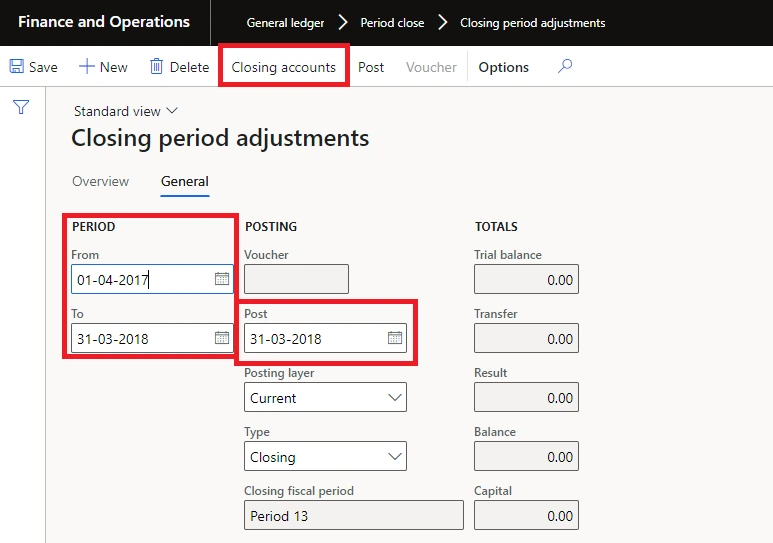773x543 pixels.
Task: Click the Closing period adjustments breadcrumb
Action: 532,23
